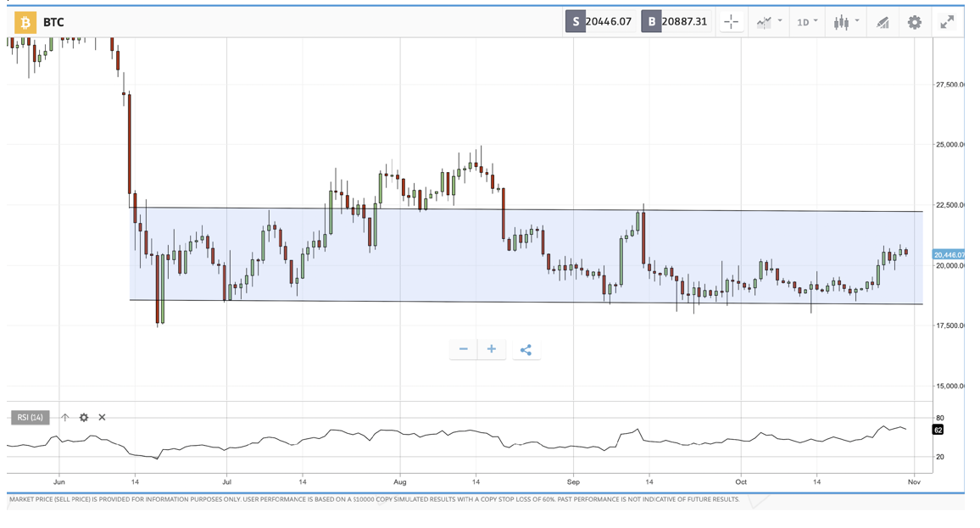980x528 pixels.
Task: Toggle the drawing tools pencil icon
Action: [883, 22]
